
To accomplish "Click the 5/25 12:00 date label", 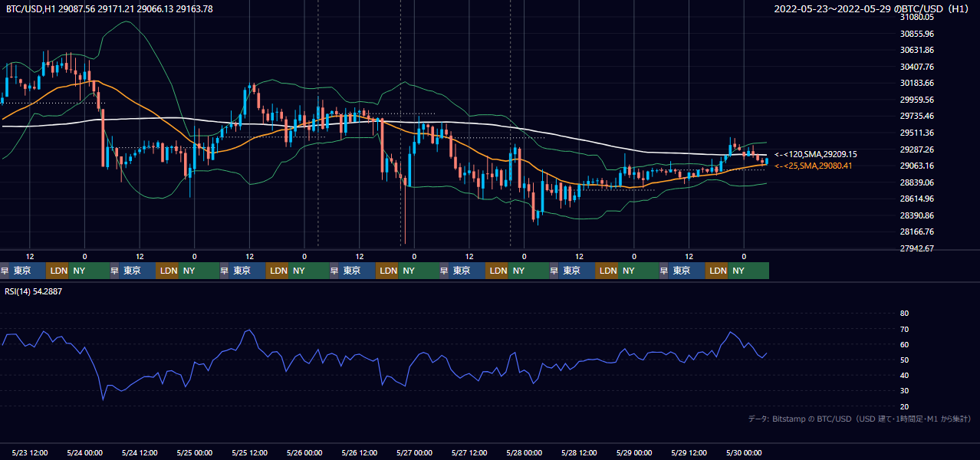I will point(249,453).
